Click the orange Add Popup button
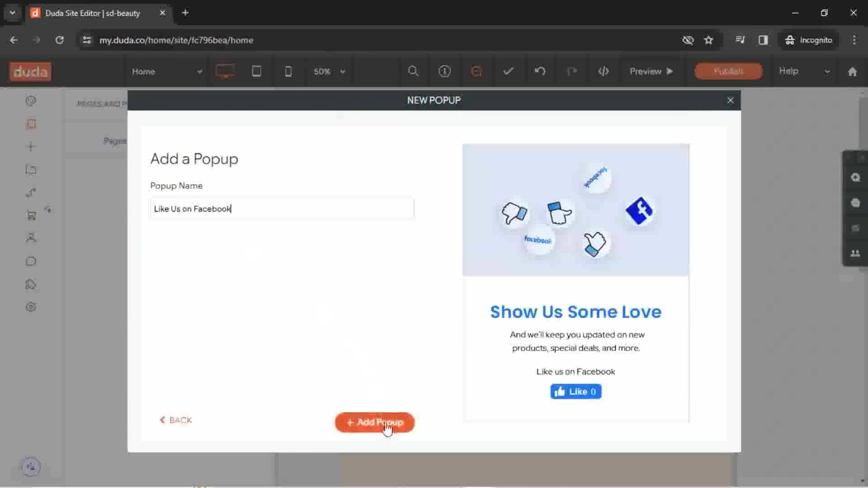Image resolution: width=868 pixels, height=488 pixels. (374, 422)
